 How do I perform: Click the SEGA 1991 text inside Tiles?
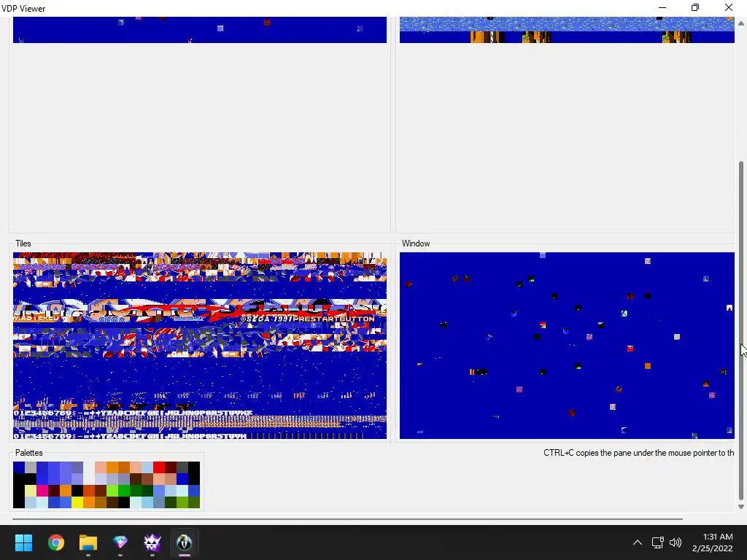tap(266, 319)
